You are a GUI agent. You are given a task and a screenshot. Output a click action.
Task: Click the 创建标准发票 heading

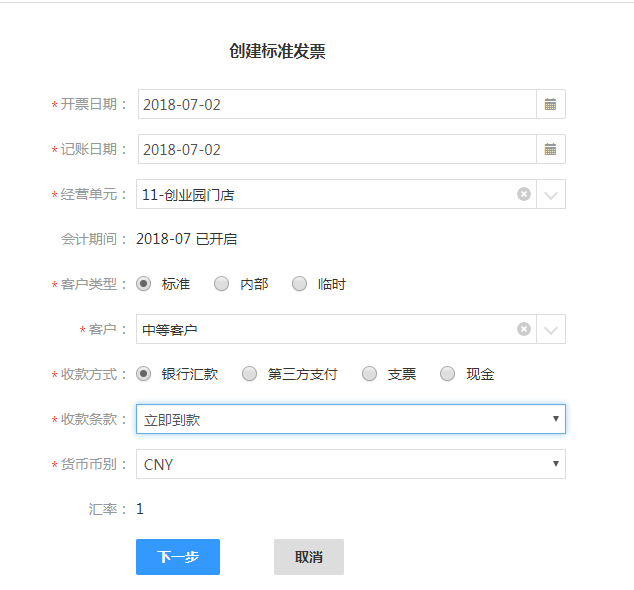[x=277, y=51]
